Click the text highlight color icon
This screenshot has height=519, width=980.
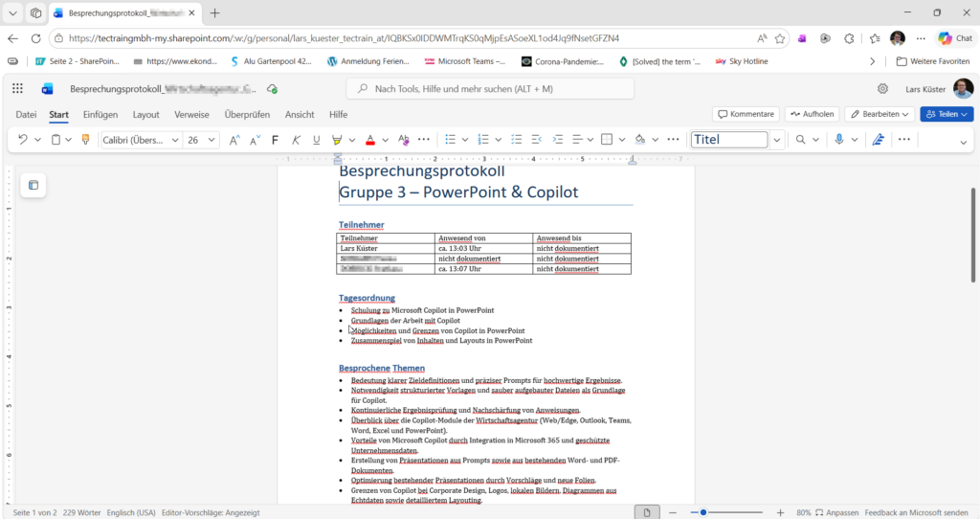click(337, 140)
